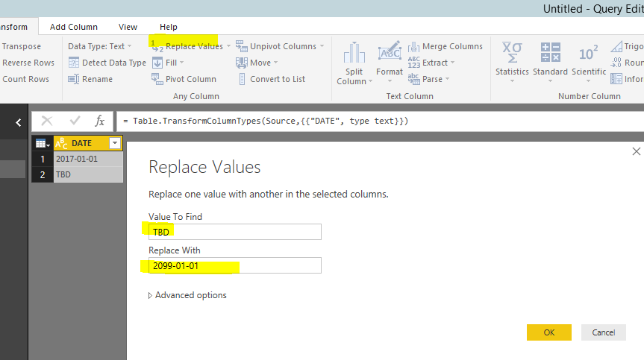Click the Rename column icon

[x=74, y=79]
